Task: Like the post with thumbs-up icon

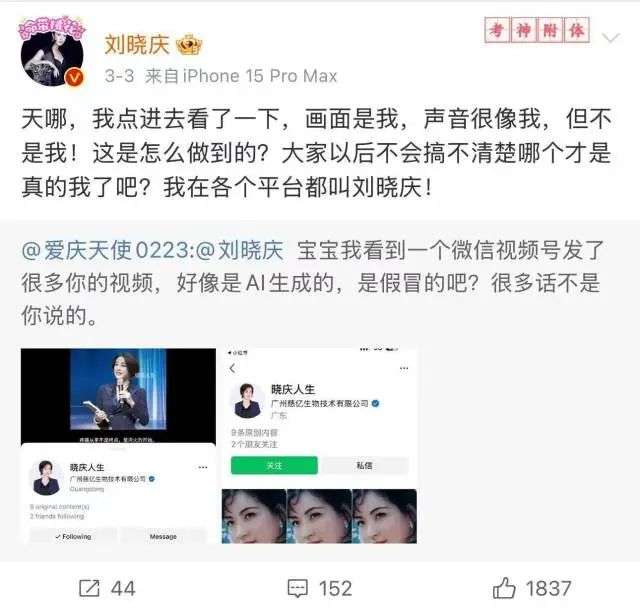Action: 504,588
